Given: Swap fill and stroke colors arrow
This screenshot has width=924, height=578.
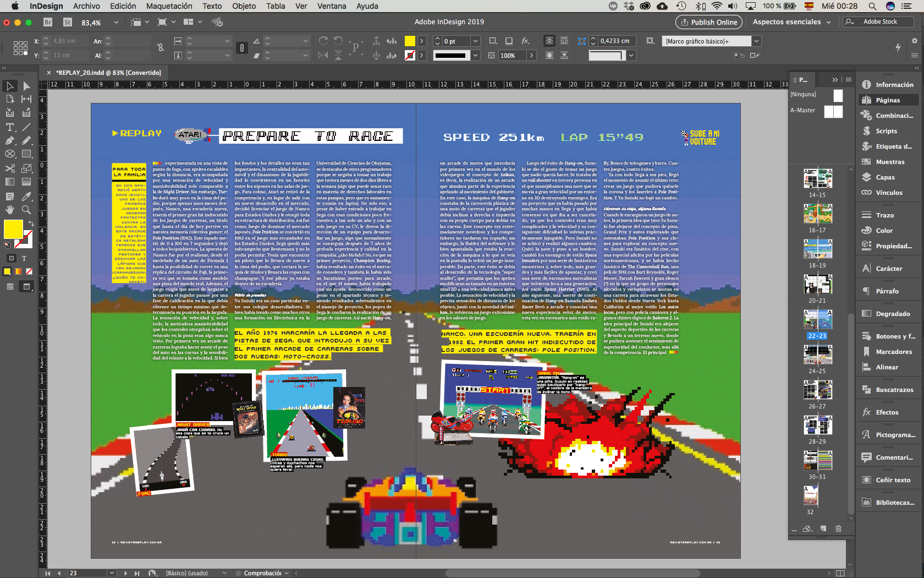Looking at the screenshot, I should 31,223.
